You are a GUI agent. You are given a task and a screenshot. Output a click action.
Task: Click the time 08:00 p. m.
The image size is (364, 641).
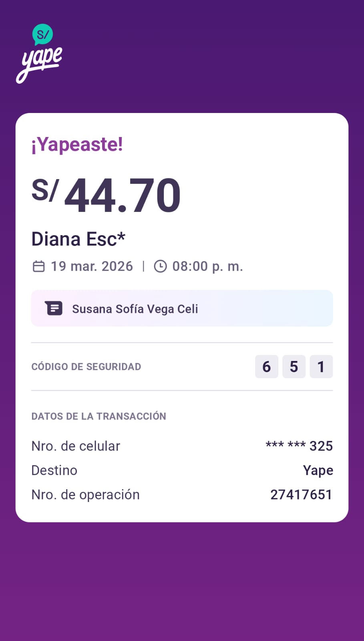pos(207,266)
